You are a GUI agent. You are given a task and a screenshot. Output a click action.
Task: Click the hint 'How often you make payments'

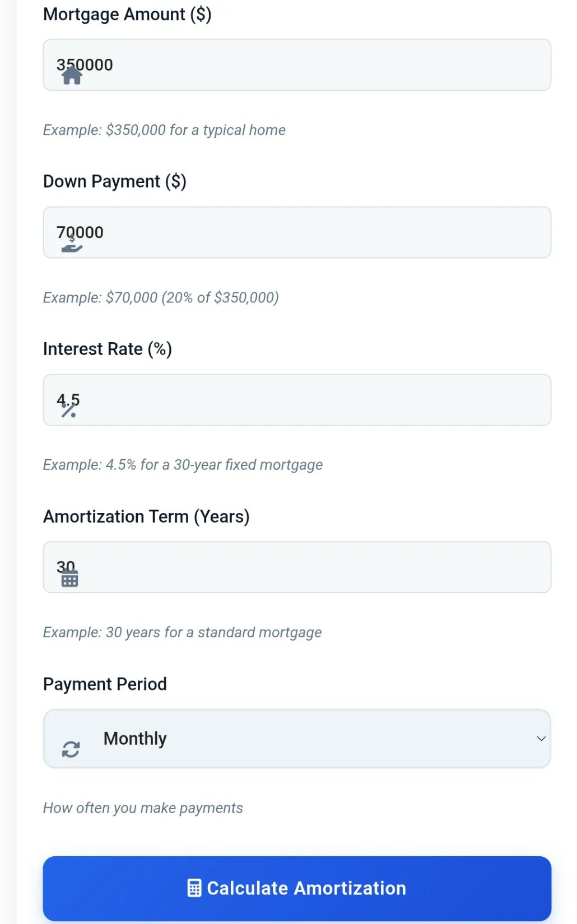[143, 808]
